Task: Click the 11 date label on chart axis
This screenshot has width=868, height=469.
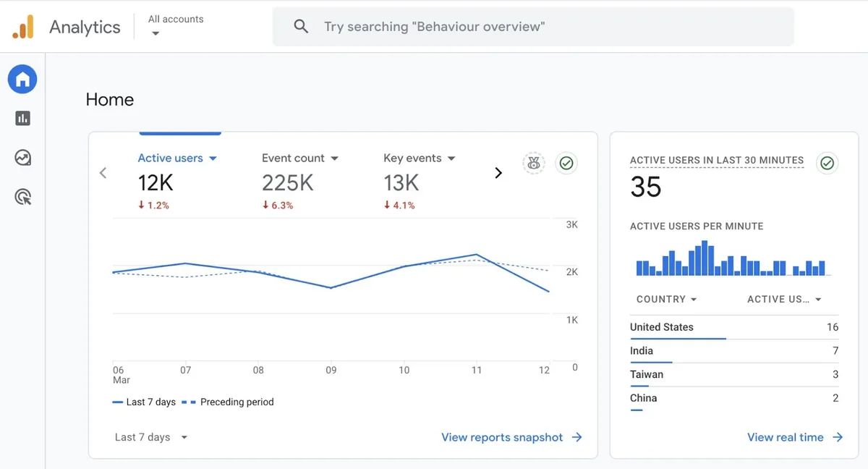Action: pos(477,370)
